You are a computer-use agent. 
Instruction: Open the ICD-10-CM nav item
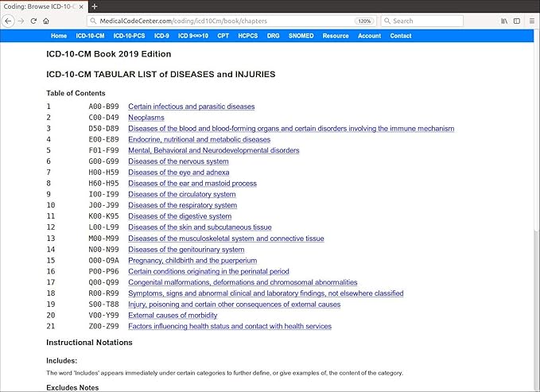[90, 36]
